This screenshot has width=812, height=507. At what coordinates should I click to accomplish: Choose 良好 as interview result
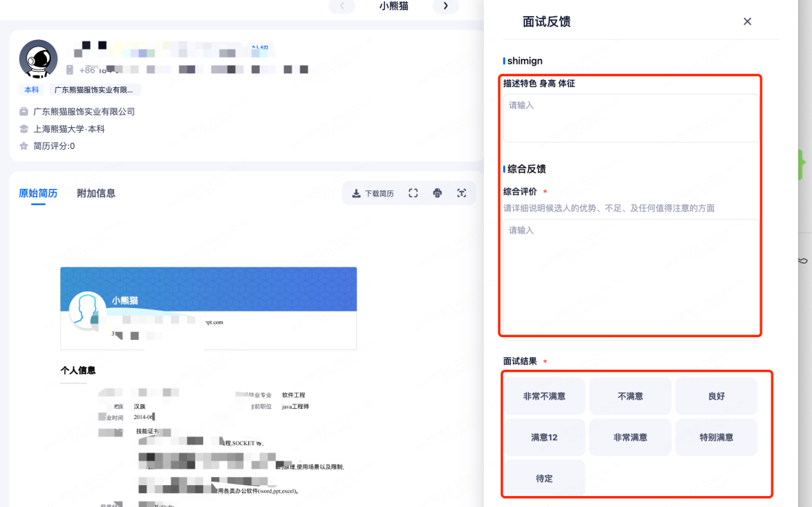pyautogui.click(x=716, y=397)
